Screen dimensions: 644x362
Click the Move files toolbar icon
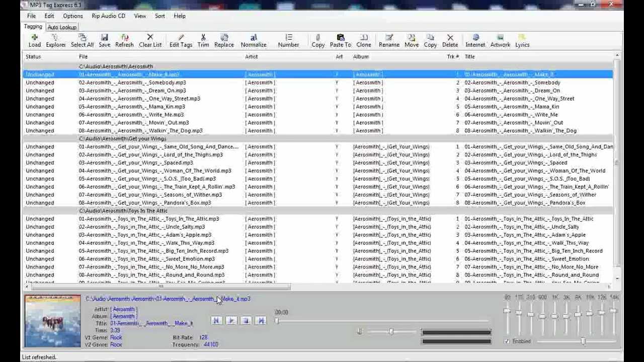412,40
